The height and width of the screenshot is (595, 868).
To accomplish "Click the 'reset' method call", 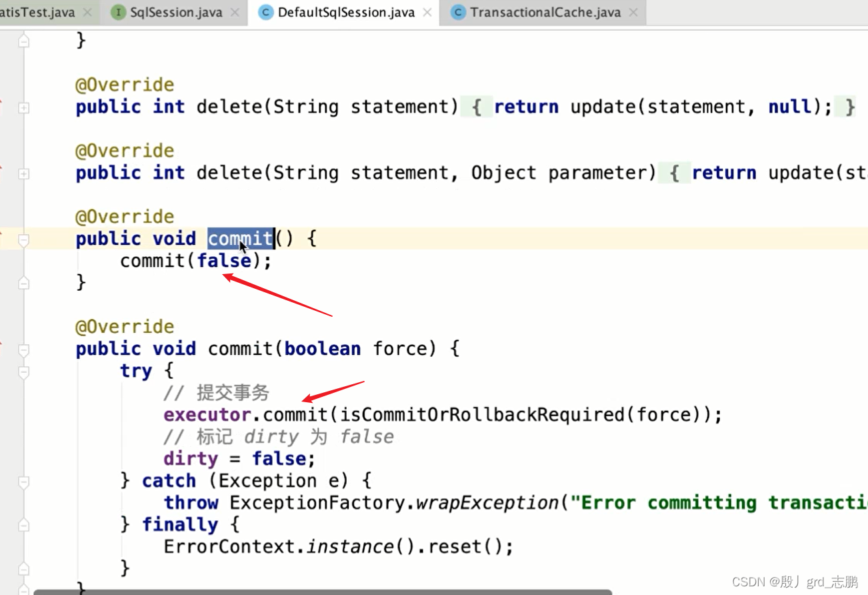I will tap(456, 547).
